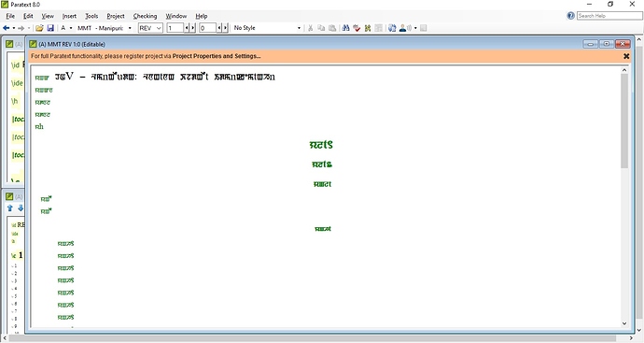Click into the Search Help field
This screenshot has width=644, height=343.
pos(609,16)
